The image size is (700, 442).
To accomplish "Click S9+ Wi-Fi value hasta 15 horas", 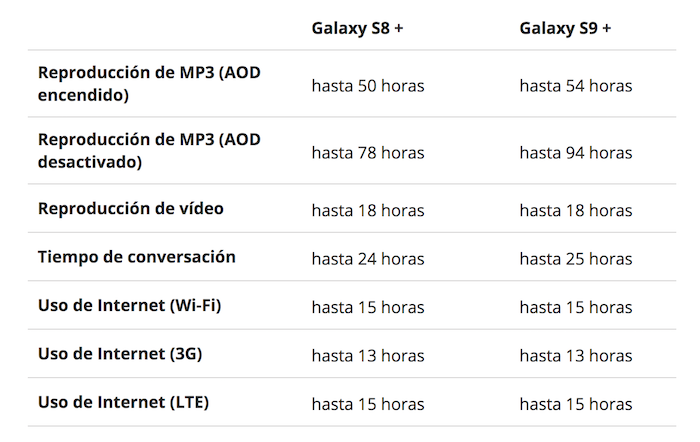I will pos(576,307).
